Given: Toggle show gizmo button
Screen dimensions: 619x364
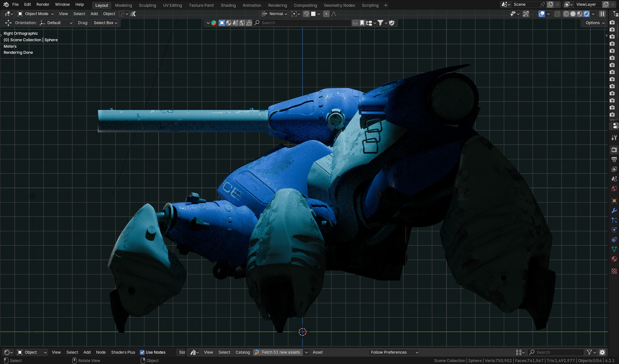Looking at the screenshot, I should [x=526, y=14].
